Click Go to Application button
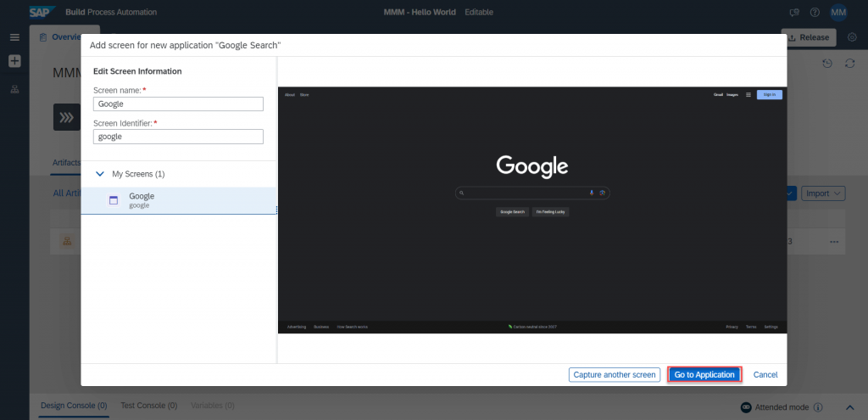 click(704, 374)
